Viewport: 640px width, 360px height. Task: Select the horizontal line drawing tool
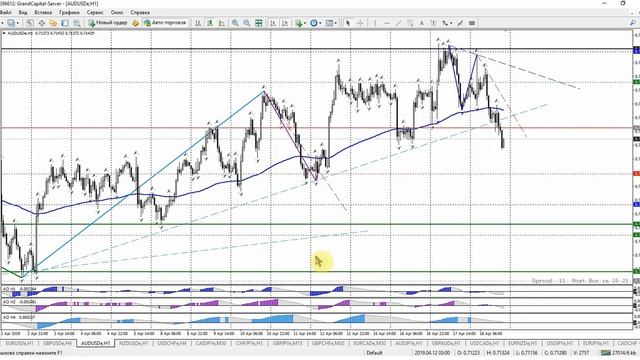click(387, 23)
